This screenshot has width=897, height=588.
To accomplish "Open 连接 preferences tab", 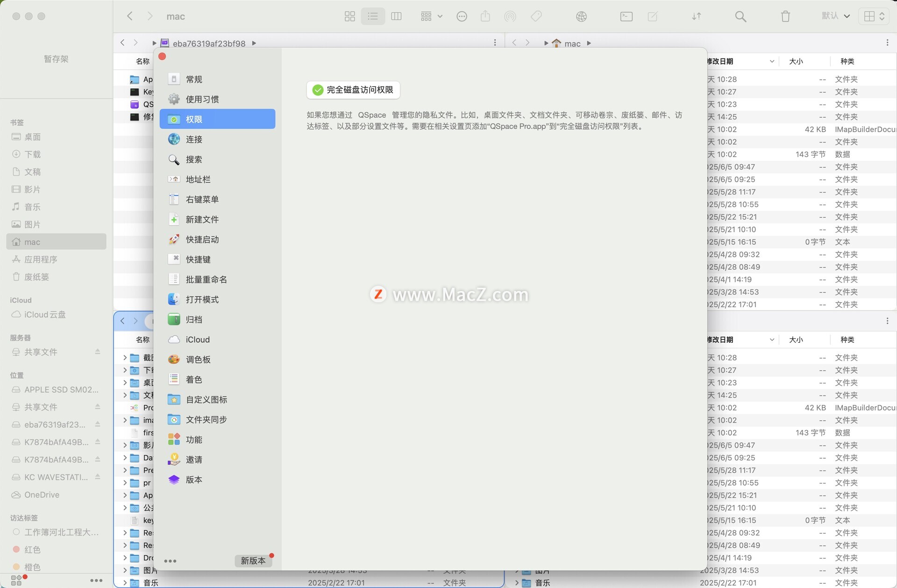I will (217, 139).
